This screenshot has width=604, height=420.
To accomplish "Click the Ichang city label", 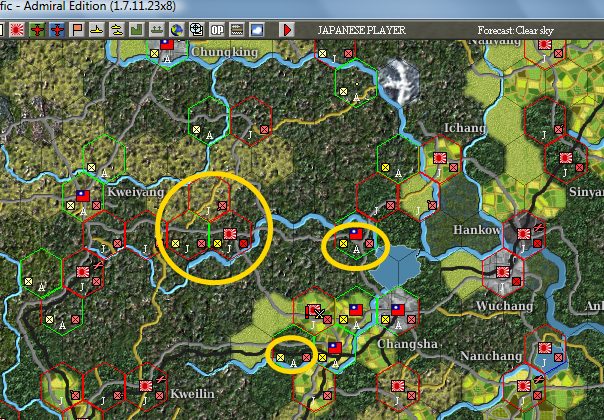I will [465, 128].
